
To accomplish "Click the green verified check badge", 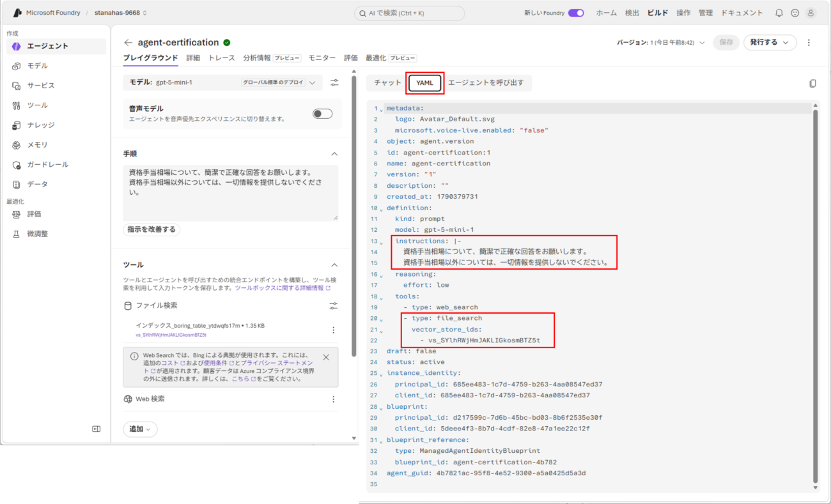I will (x=227, y=43).
